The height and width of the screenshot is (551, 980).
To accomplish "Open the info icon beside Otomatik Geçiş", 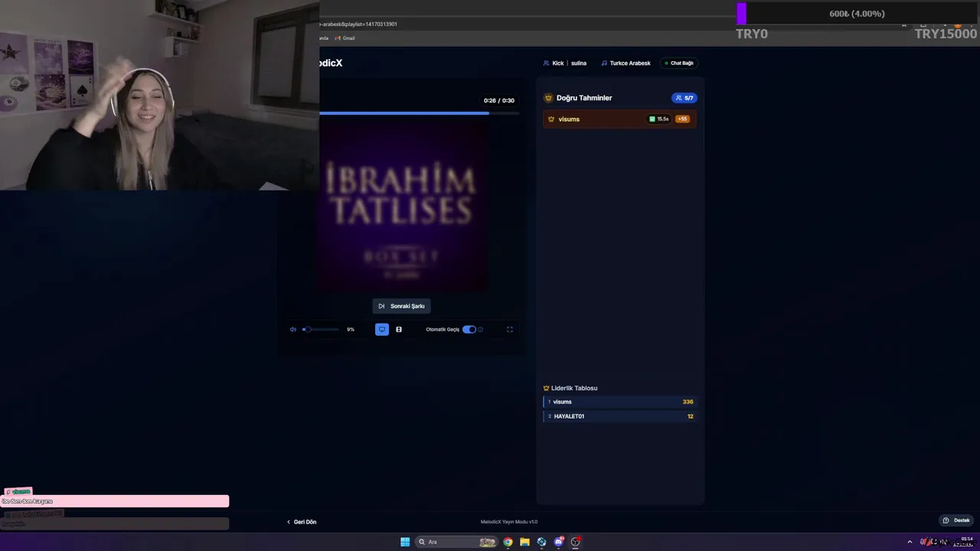I will click(481, 330).
